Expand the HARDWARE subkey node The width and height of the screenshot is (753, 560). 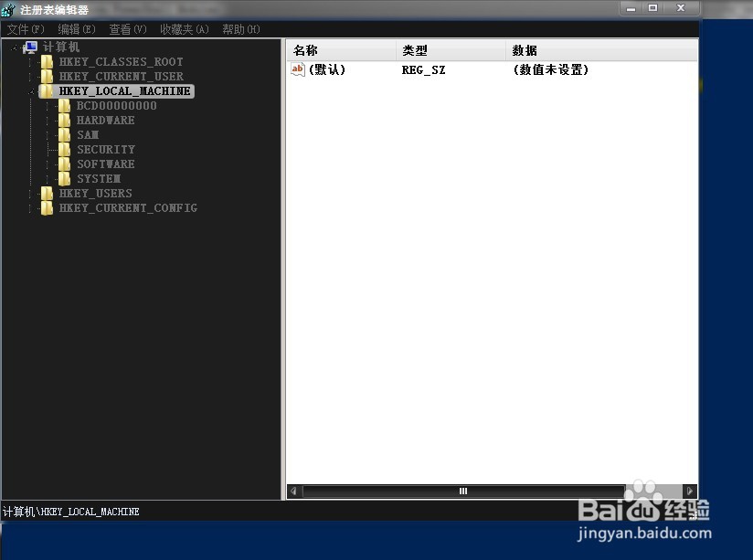click(48, 120)
